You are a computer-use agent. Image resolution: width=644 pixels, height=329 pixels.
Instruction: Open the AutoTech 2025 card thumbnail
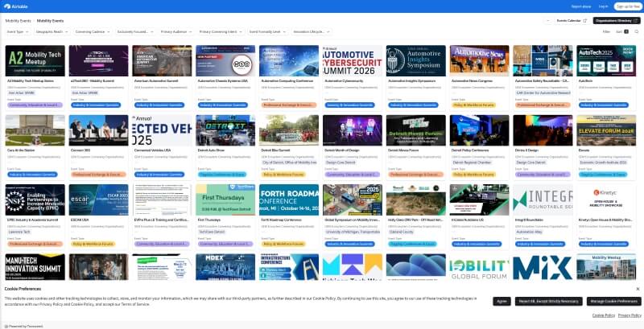coord(606,60)
